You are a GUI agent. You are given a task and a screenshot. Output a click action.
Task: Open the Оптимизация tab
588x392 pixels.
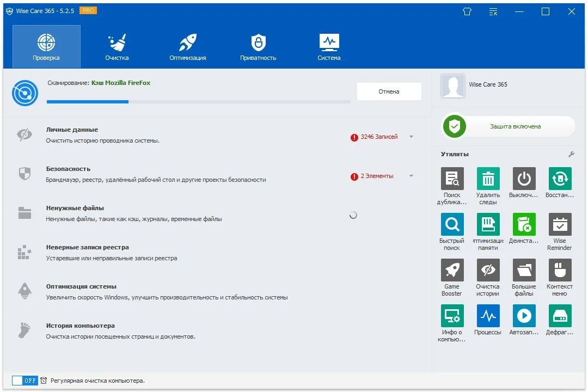point(187,46)
